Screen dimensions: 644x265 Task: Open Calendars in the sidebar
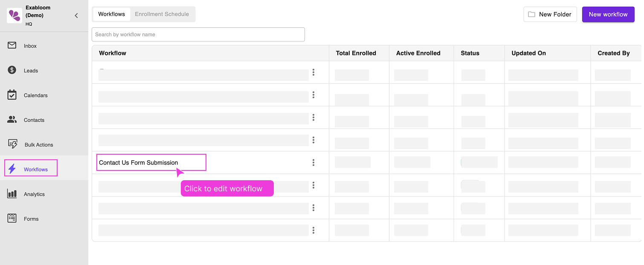(x=13, y=95)
